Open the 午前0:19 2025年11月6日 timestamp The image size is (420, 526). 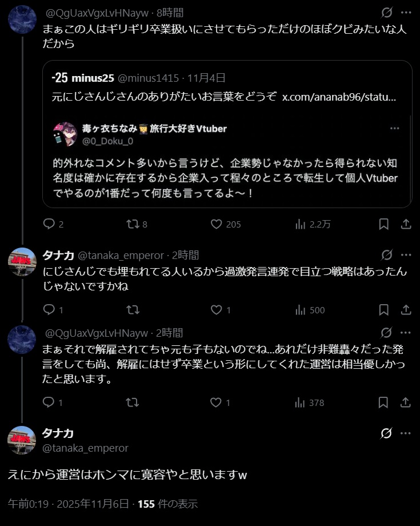click(70, 504)
